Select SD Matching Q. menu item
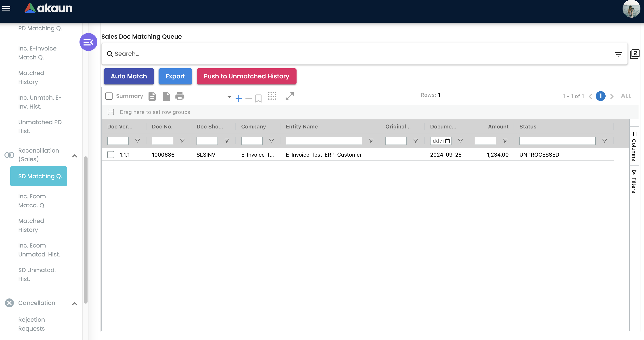Screen dimensions: 644x340 [x=38, y=176]
